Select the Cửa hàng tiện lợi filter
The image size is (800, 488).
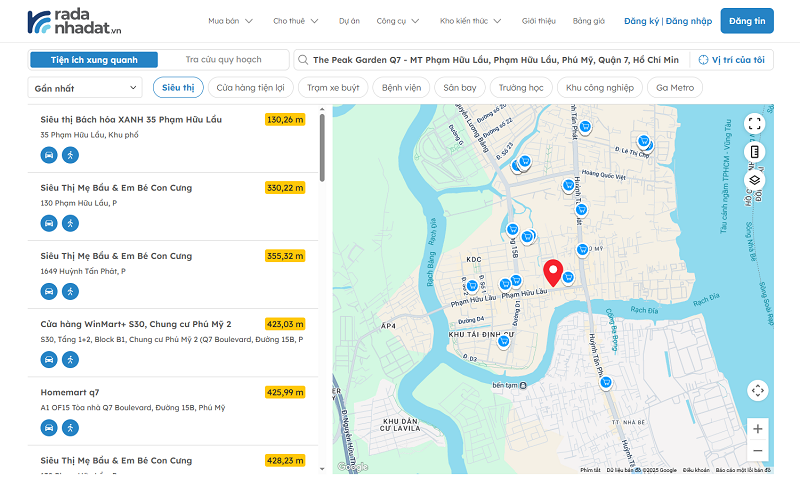click(250, 88)
